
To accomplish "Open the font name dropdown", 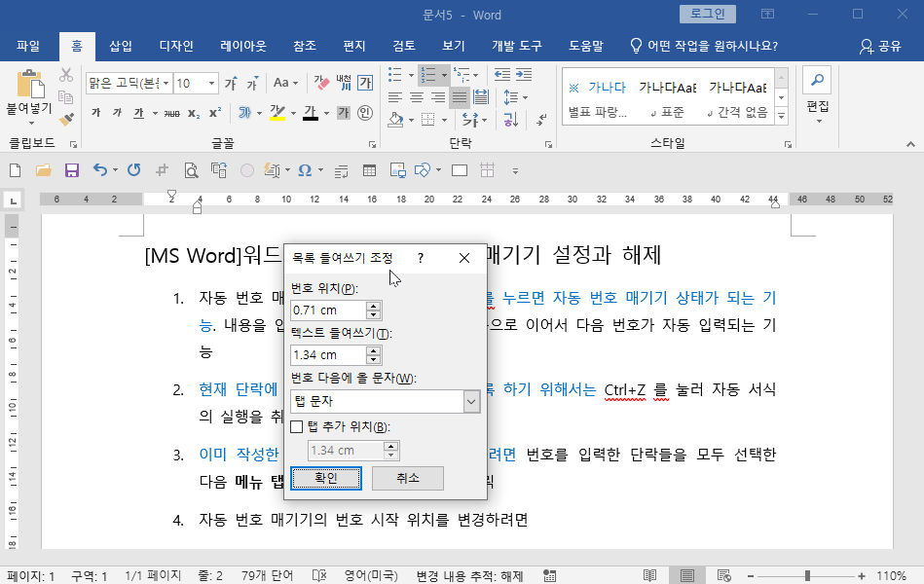I will click(x=166, y=83).
